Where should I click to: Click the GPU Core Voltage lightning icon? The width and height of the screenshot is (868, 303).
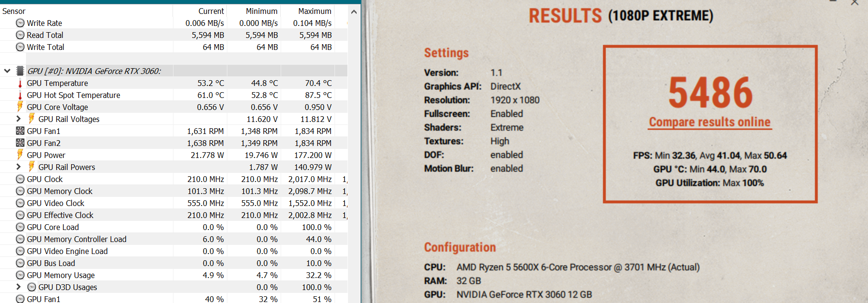click(20, 107)
